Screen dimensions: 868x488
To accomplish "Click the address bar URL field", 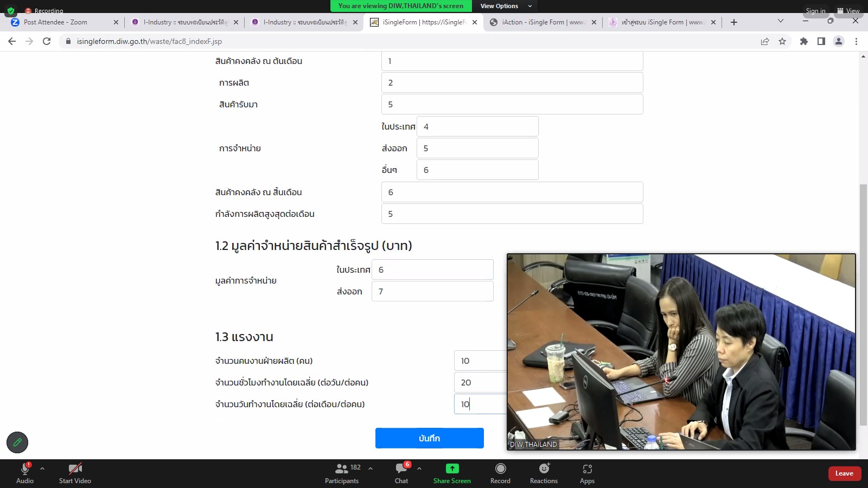I will [x=407, y=41].
